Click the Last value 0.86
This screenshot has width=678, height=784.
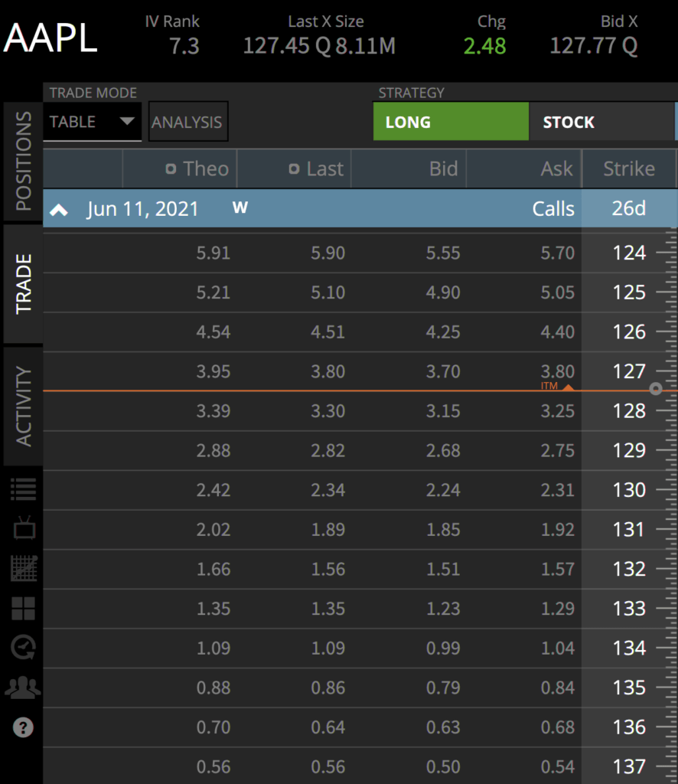point(328,688)
